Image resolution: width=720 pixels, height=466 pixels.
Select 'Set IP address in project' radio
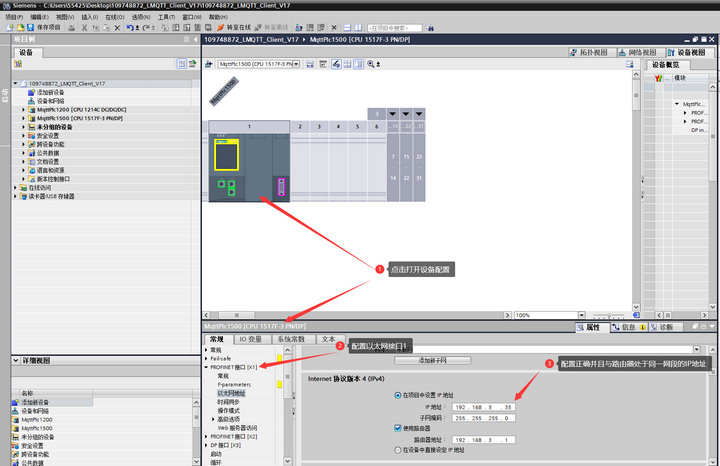399,396
